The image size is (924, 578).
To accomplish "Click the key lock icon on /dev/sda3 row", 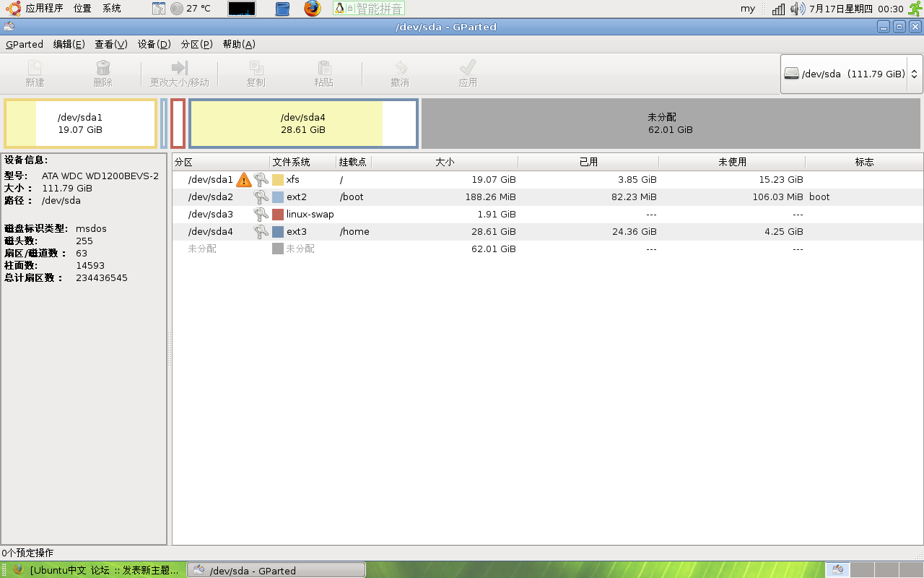I will coord(261,214).
